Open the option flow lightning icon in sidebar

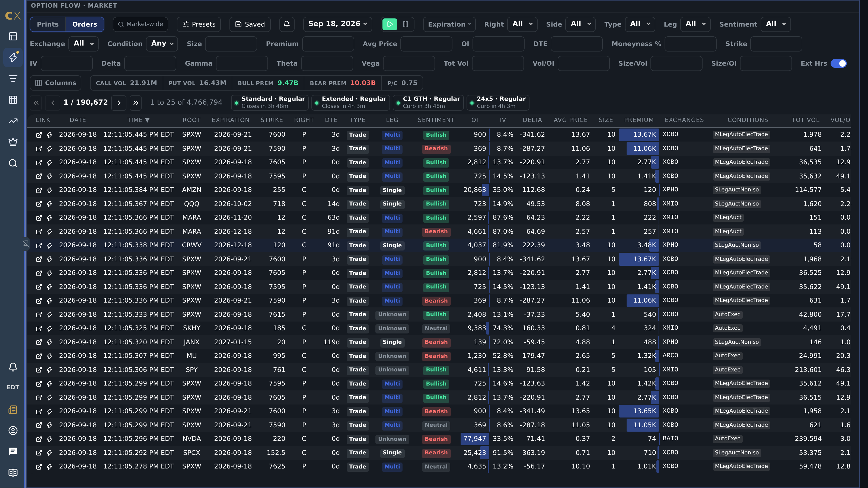tap(13, 57)
